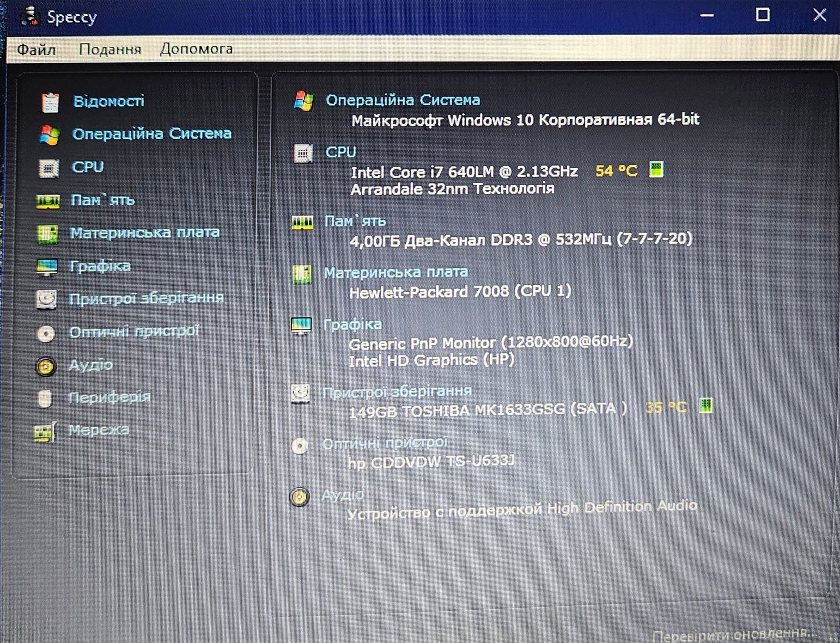Select CPU section in the sidebar
Viewport: 840px width, 643px height.
pyautogui.click(x=88, y=167)
